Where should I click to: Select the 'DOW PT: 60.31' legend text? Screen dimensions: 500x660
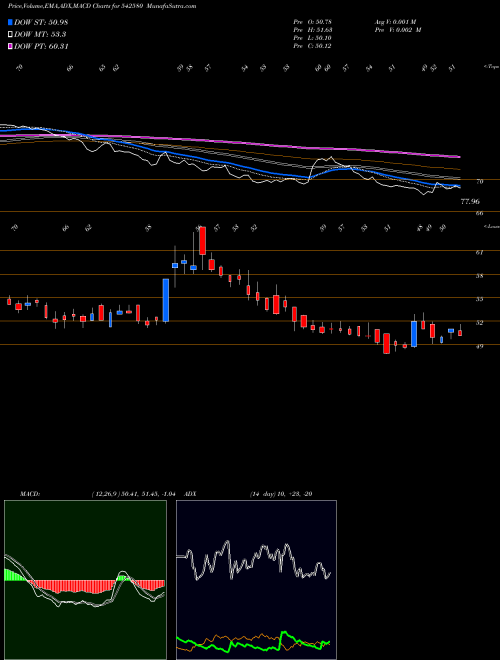point(41,47)
